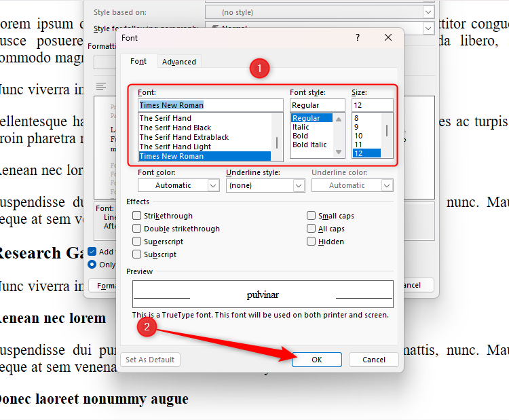The width and height of the screenshot is (509, 420).
Task: Click the size list scrollbar thumb
Action: 387,131
